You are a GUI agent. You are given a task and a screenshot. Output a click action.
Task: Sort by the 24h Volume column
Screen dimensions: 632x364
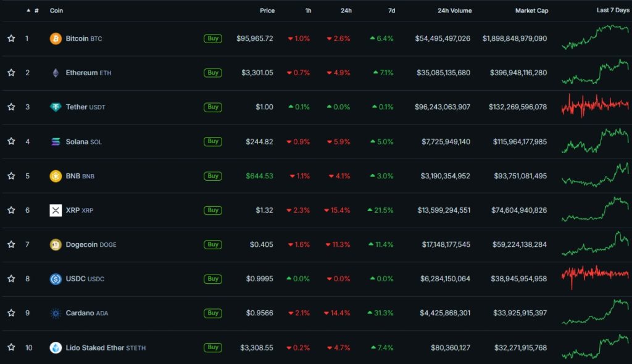455,10
